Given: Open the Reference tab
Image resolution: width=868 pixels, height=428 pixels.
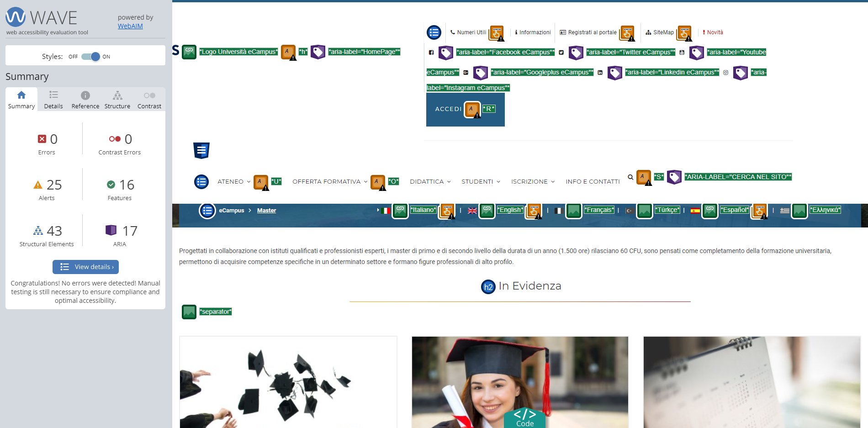Looking at the screenshot, I should [x=85, y=100].
